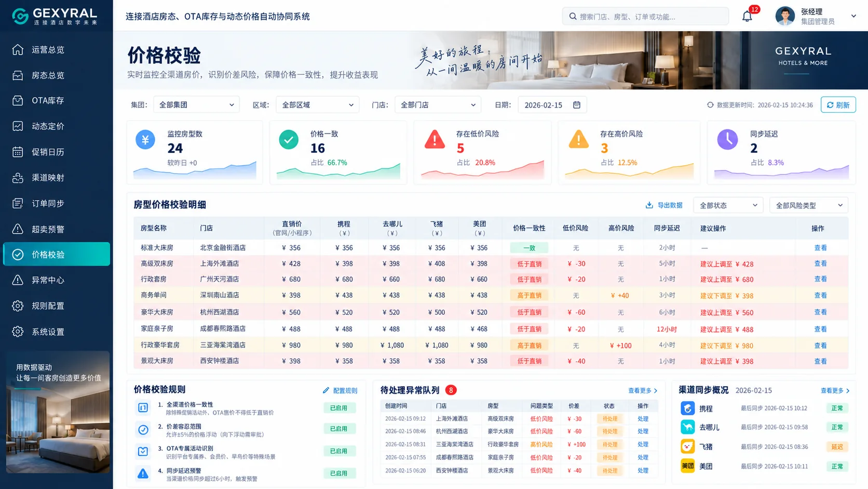The height and width of the screenshot is (489, 868).
Task: Click 已启用 tag for 价差容忍范围 rule
Action: pos(338,429)
